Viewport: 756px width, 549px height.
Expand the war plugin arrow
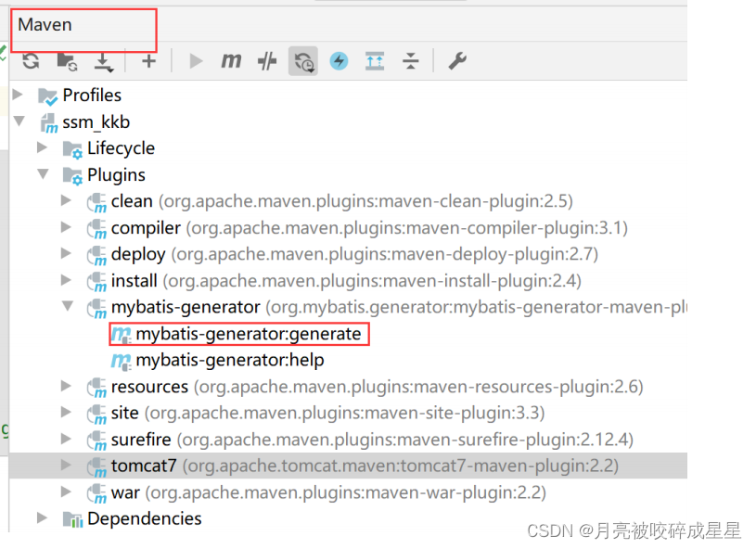click(x=66, y=492)
